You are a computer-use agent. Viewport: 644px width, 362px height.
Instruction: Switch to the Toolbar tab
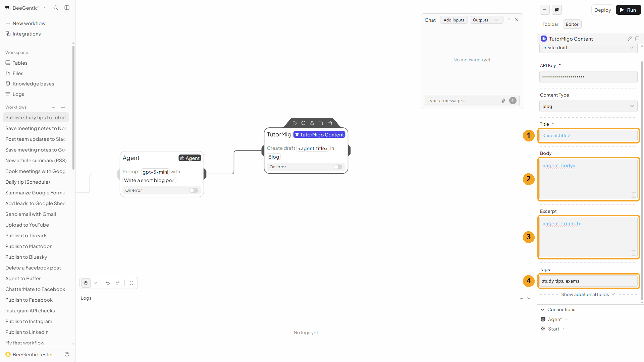tap(550, 24)
